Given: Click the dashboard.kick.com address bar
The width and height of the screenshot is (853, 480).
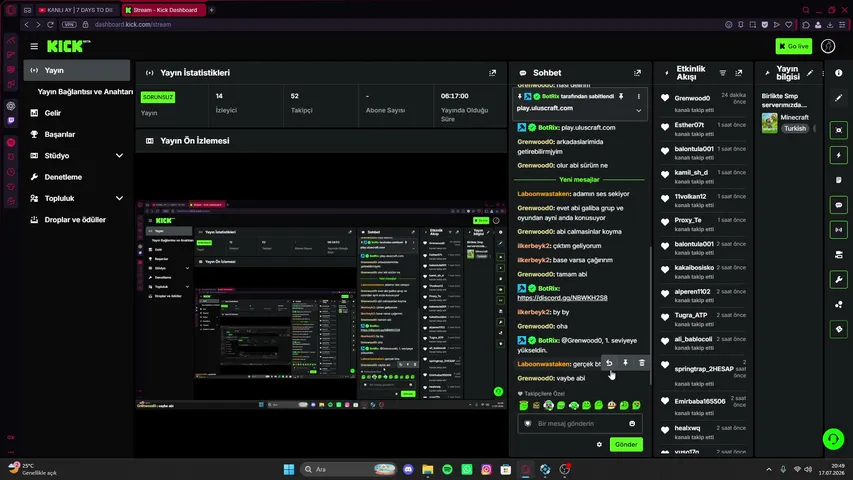Looking at the screenshot, I should (x=133, y=24).
